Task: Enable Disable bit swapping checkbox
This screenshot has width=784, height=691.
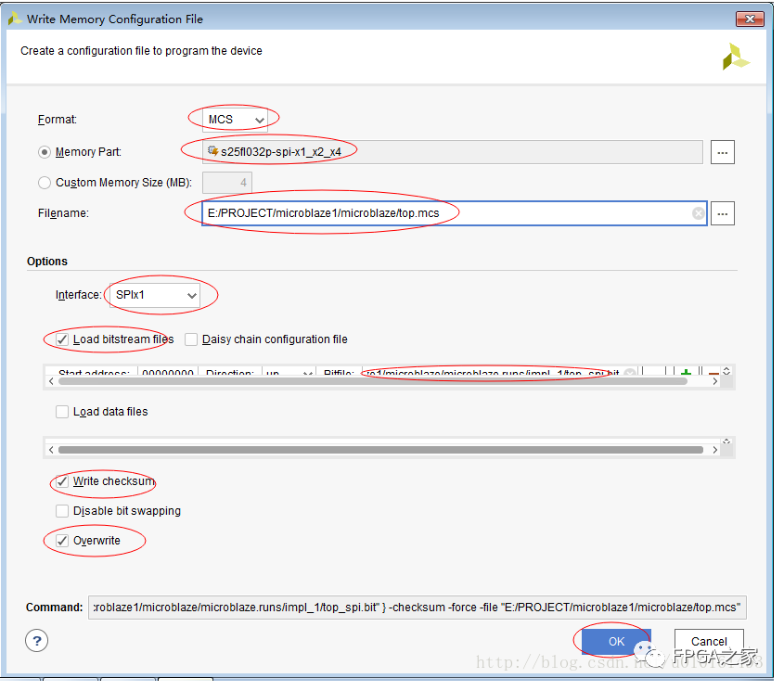Action: pyautogui.click(x=62, y=511)
